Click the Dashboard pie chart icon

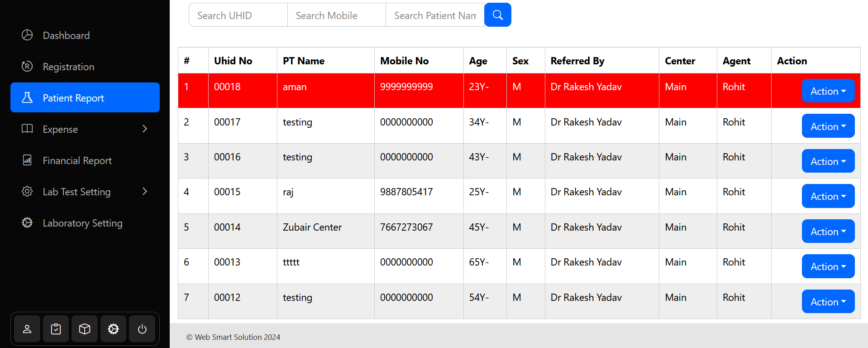click(x=27, y=35)
